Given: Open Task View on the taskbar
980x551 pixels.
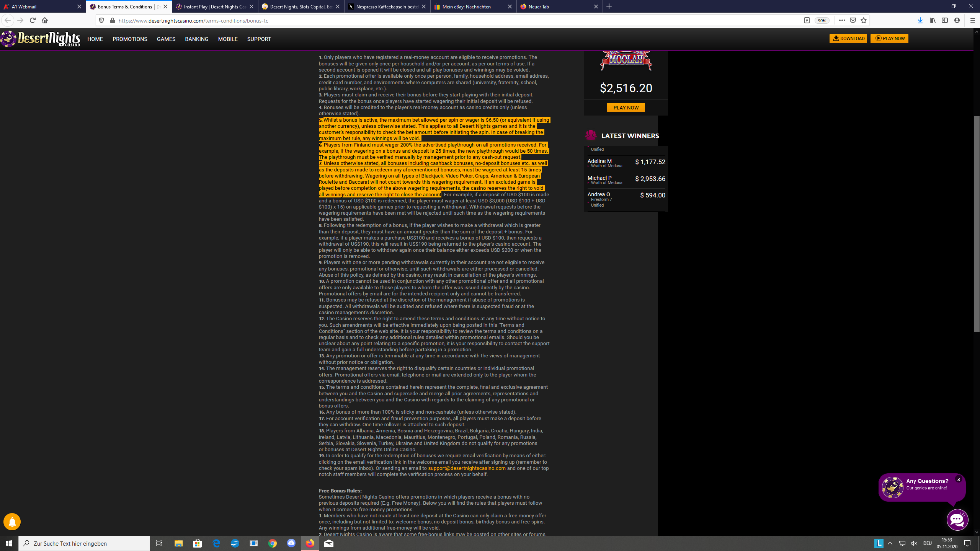Looking at the screenshot, I should pos(159,543).
